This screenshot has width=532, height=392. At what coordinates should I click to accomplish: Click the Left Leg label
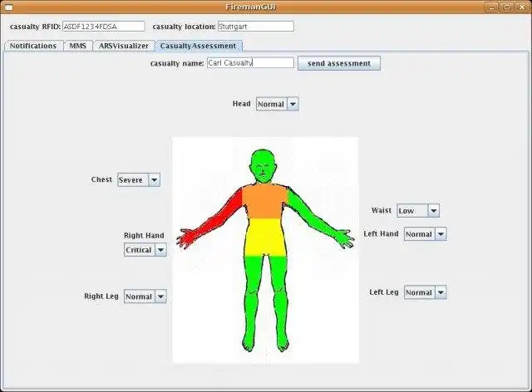point(384,292)
